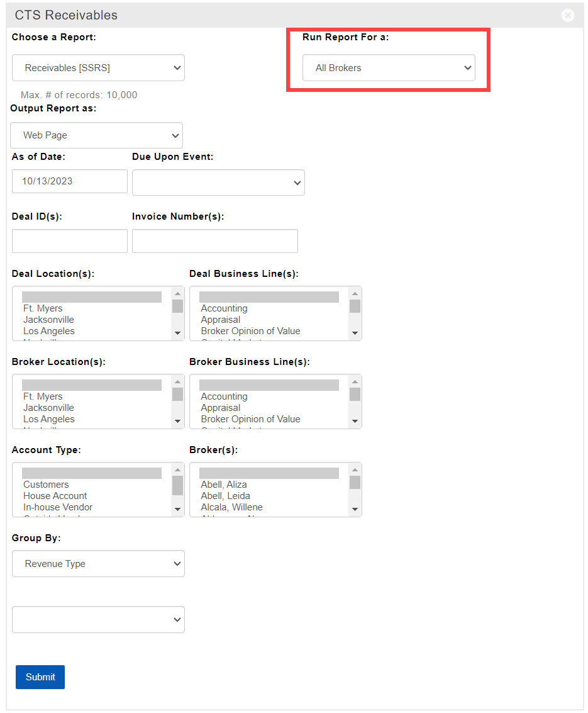Open the Due Upon Event dropdown
The height and width of the screenshot is (713, 588).
tap(218, 182)
